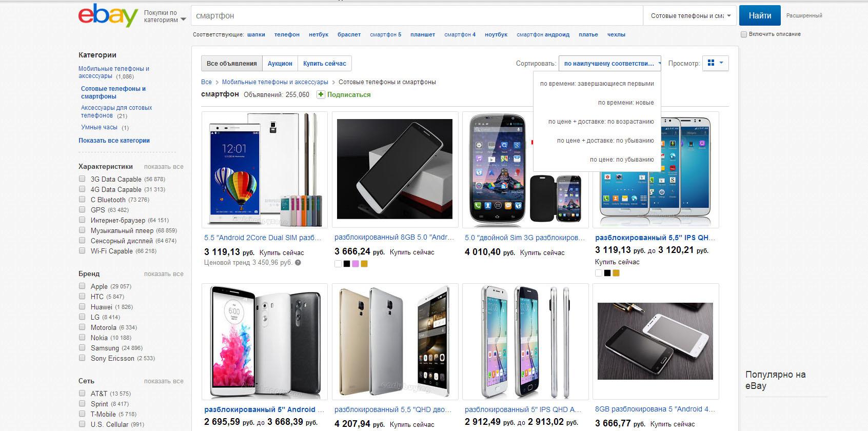Image resolution: width=868 pixels, height=431 pixels.
Task: Select gold color swatch under fourth listing
Action: coord(616,273)
